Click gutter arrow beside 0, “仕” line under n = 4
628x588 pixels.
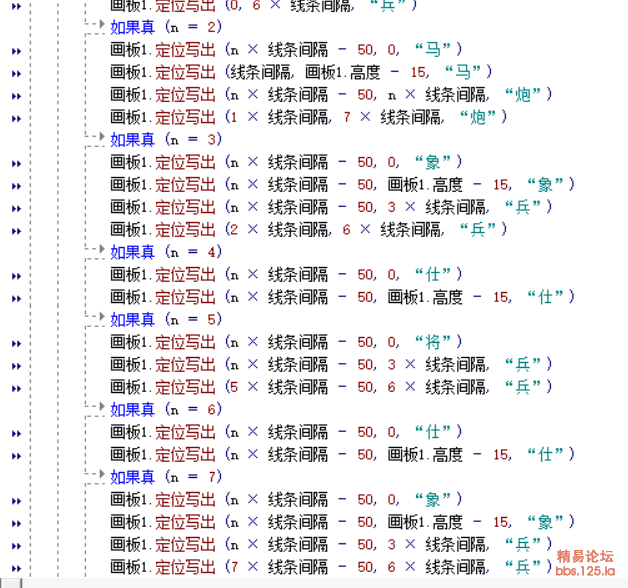pyautogui.click(x=16, y=276)
